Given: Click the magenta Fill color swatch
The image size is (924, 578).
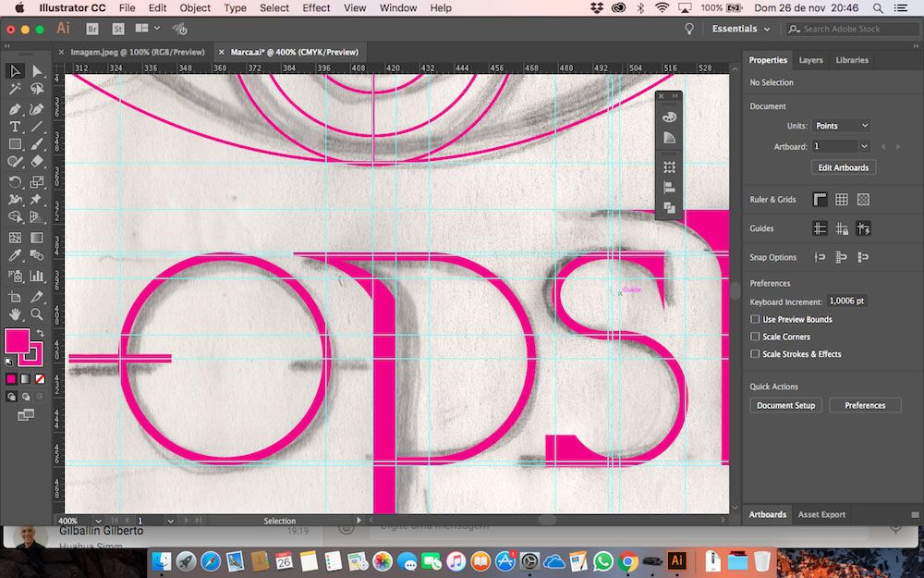Looking at the screenshot, I should (x=17, y=341).
